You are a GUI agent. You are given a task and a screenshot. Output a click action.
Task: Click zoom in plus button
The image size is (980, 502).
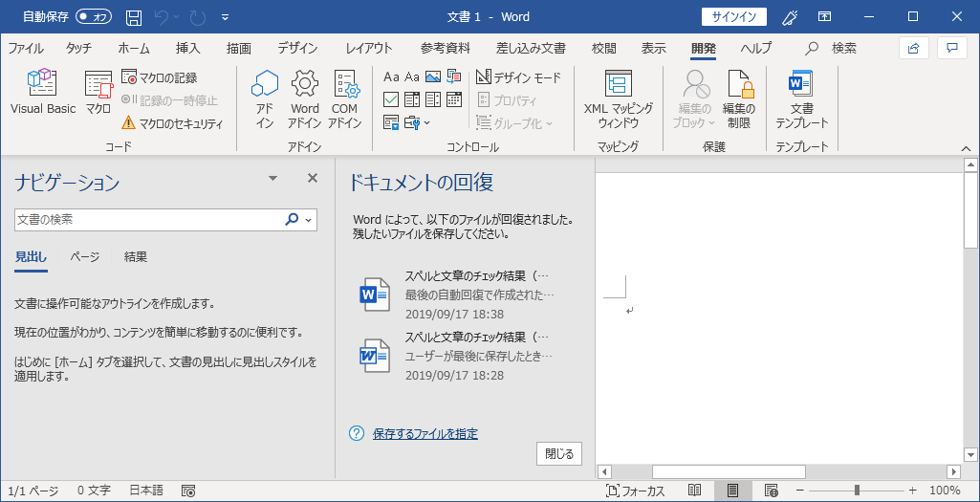912,491
